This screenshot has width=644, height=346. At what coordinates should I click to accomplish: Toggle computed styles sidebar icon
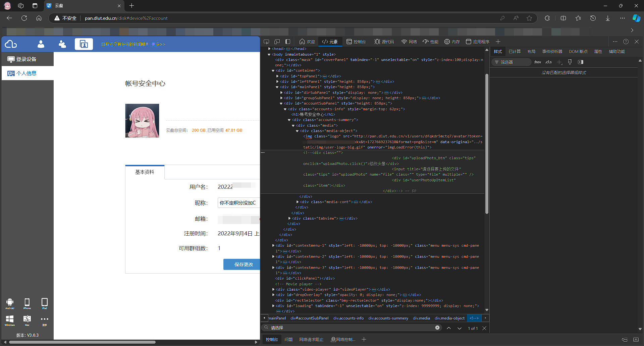(581, 62)
